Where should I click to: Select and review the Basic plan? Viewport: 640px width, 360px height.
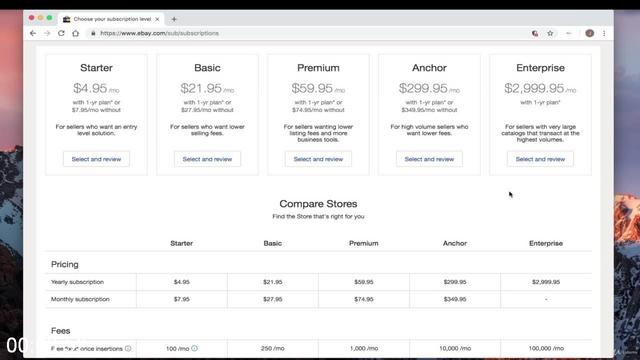pyautogui.click(x=207, y=159)
